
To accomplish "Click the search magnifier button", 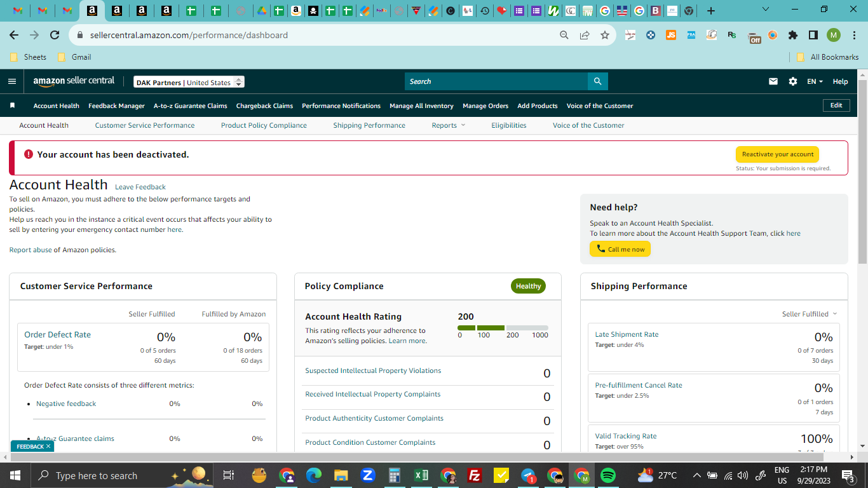I will (x=597, y=81).
